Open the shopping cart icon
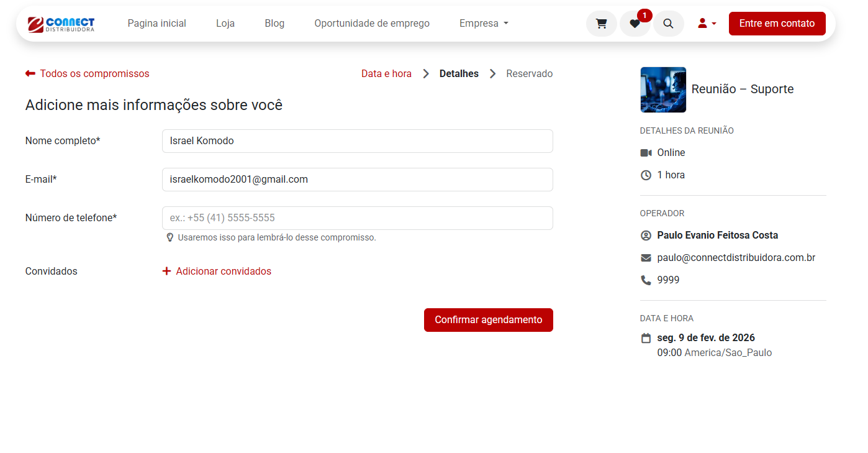The width and height of the screenshot is (868, 453). (601, 24)
